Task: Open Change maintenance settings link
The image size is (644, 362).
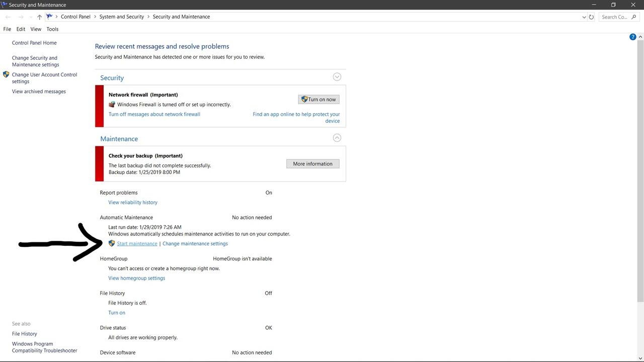Action: coord(195,244)
